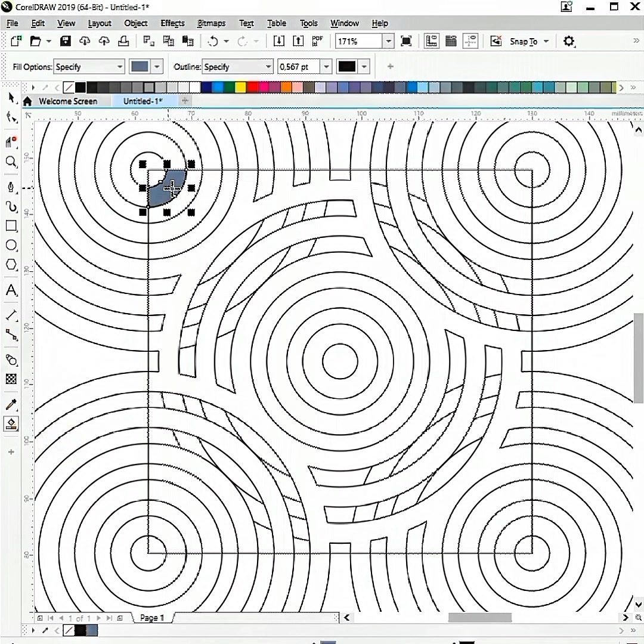
Task: Select the Shape edit tool
Action: tap(11, 117)
